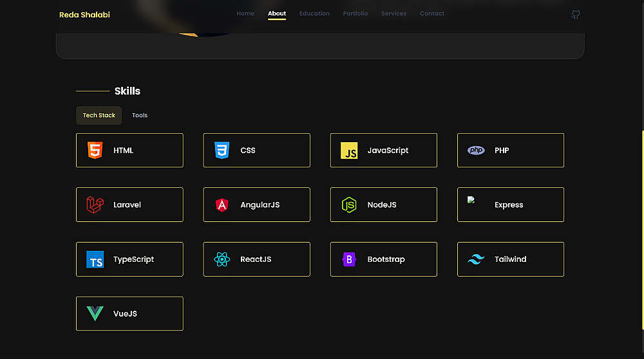Open the Portfolio nav item

[355, 14]
